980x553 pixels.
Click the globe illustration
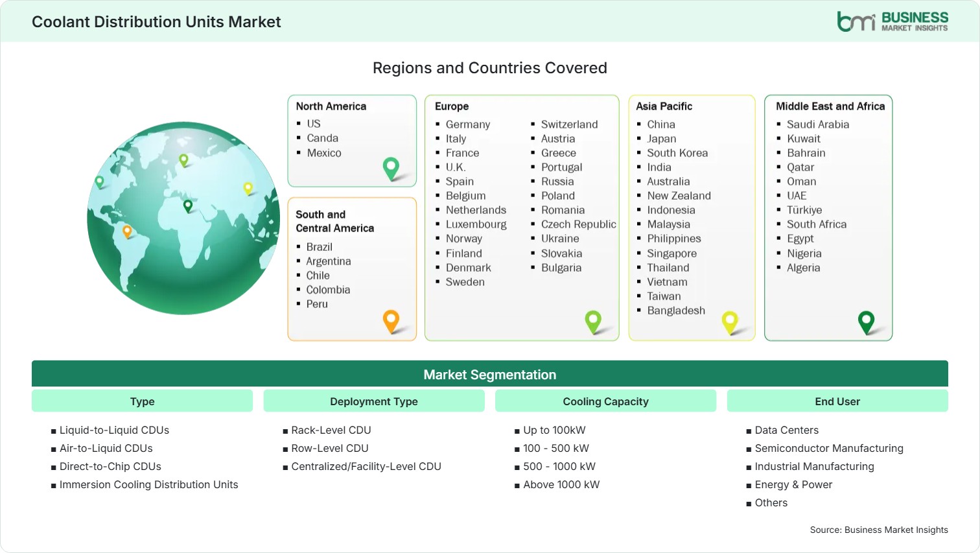click(184, 218)
